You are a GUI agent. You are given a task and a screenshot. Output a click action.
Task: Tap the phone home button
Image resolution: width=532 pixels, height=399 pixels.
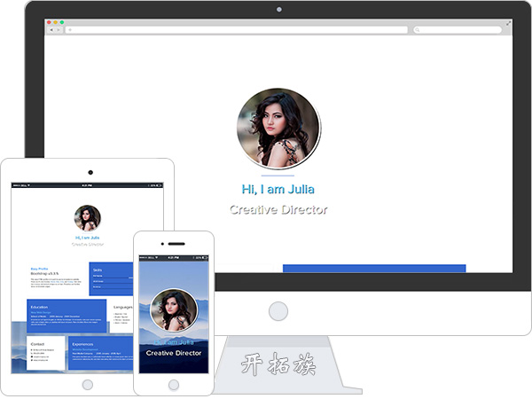coord(174,385)
